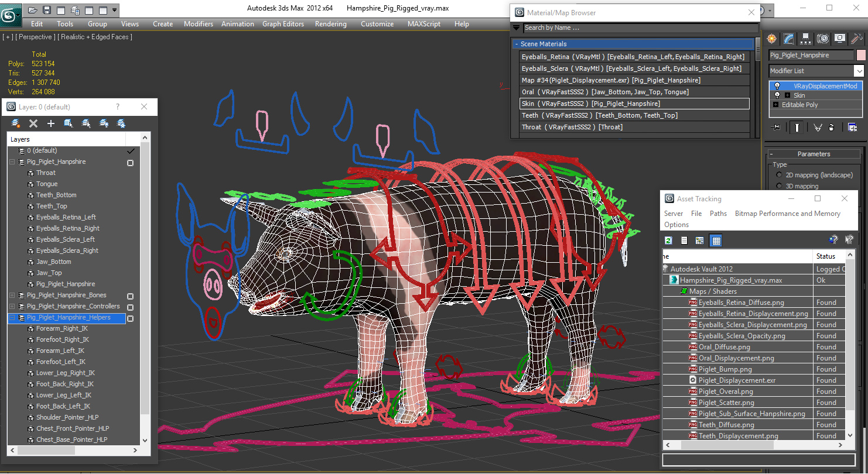868x474 pixels.
Task: Click the Open File folder icon
Action: point(33,10)
